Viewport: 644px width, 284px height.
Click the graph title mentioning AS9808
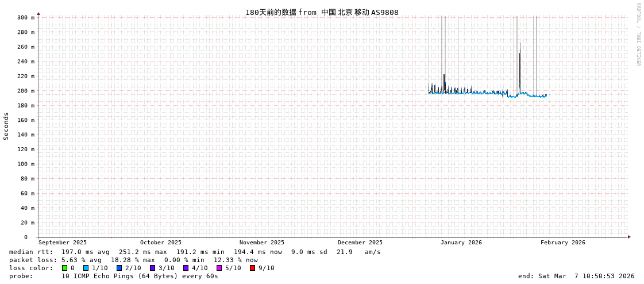click(x=322, y=12)
